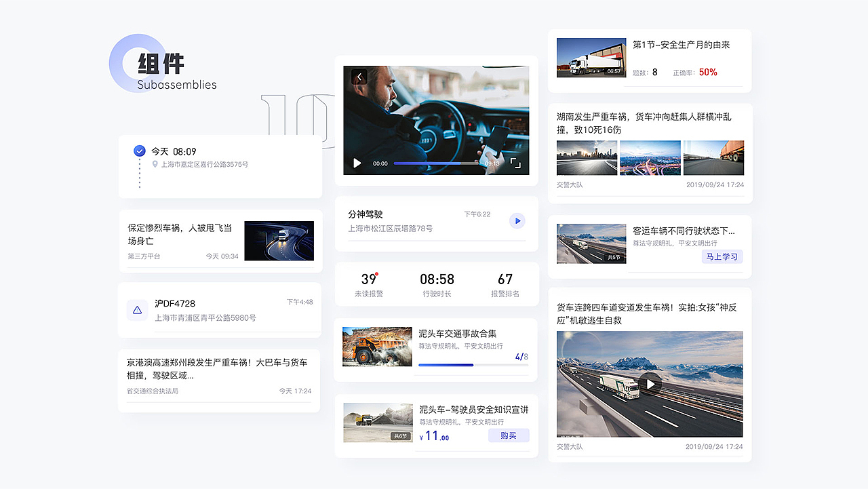Click the ¥11.00 price
The height and width of the screenshot is (489, 868).
(x=434, y=436)
